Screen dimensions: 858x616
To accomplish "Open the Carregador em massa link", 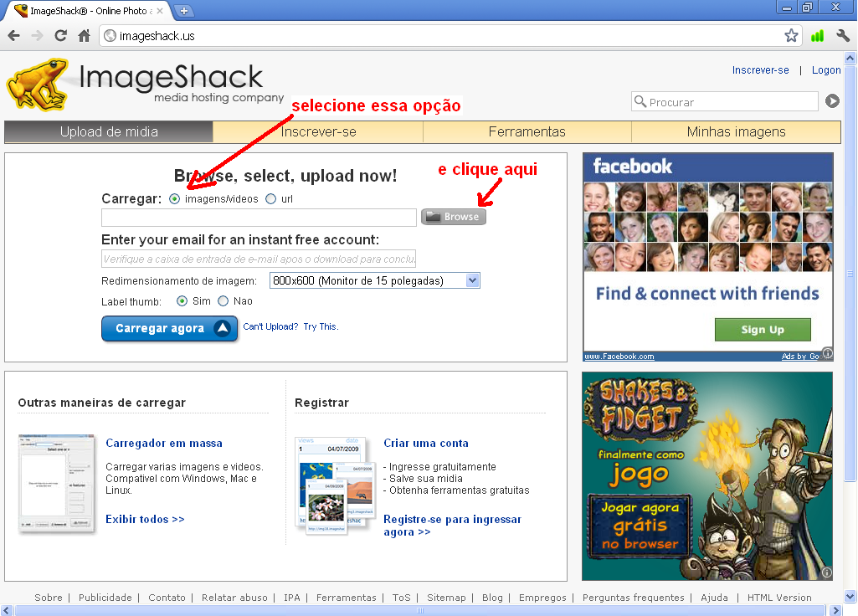I will (x=164, y=443).
